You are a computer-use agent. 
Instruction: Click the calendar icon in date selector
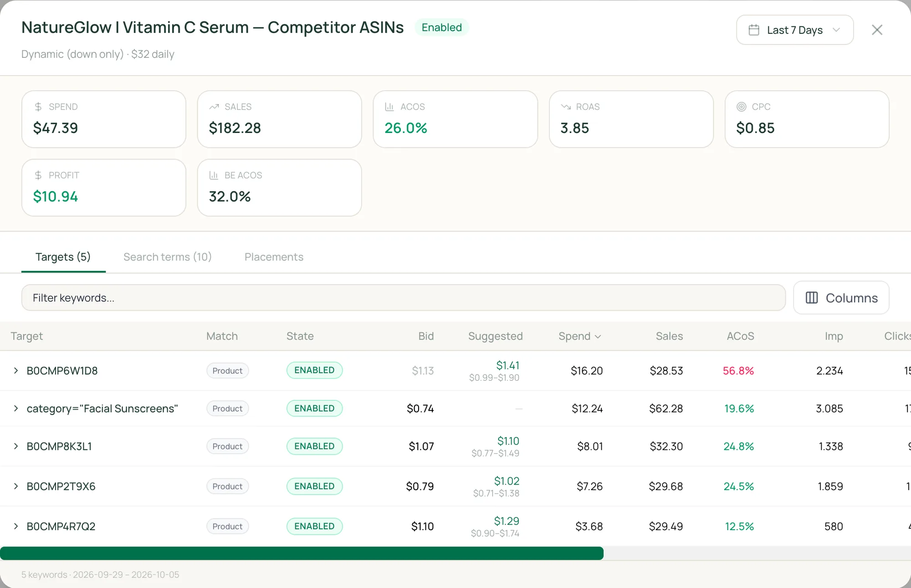754,30
